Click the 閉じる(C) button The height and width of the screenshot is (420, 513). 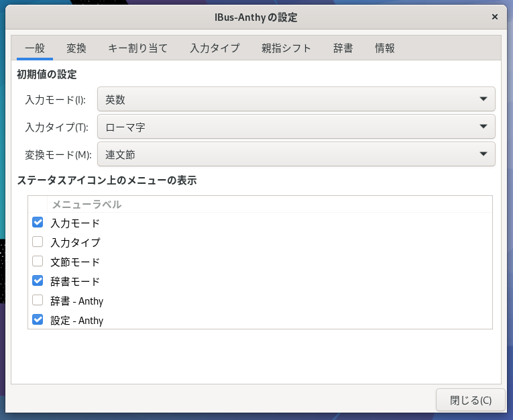[x=471, y=400]
